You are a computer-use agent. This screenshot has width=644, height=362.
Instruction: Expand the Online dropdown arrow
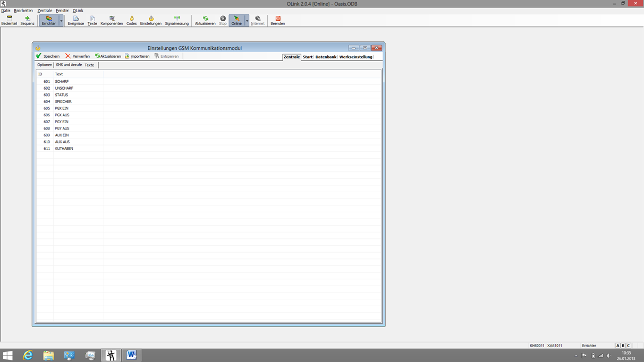[x=247, y=21]
